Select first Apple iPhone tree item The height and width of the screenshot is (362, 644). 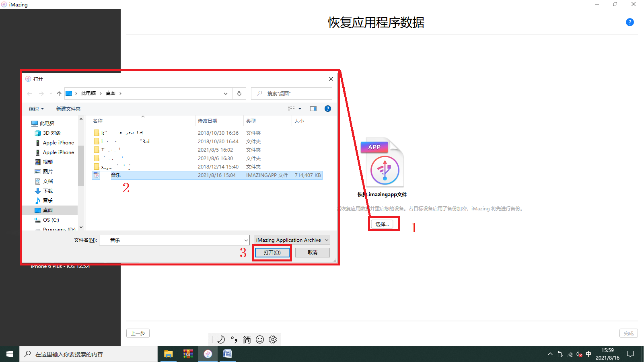(x=58, y=142)
